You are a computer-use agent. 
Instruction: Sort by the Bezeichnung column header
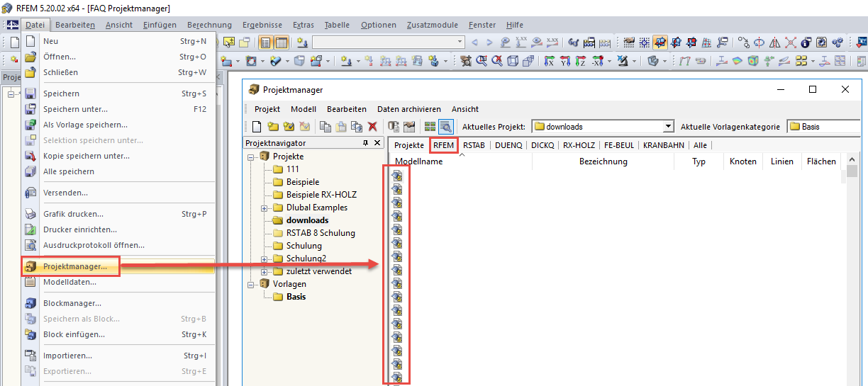tap(603, 161)
